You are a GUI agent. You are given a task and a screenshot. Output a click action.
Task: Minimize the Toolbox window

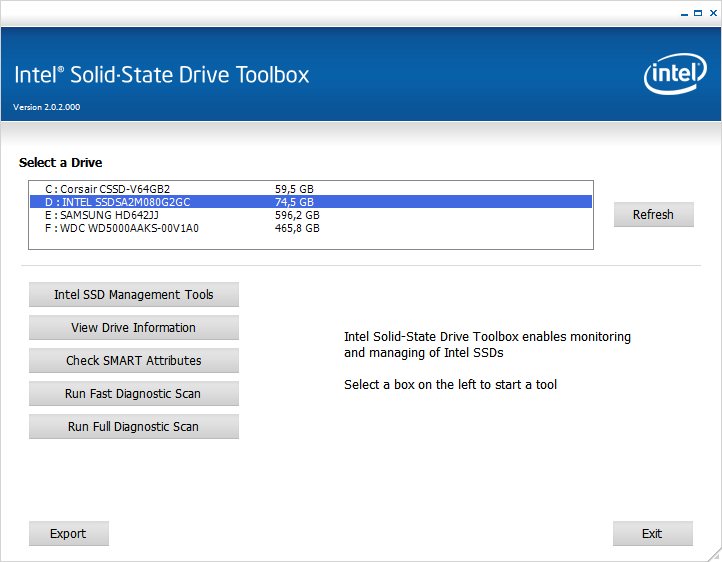(x=683, y=13)
